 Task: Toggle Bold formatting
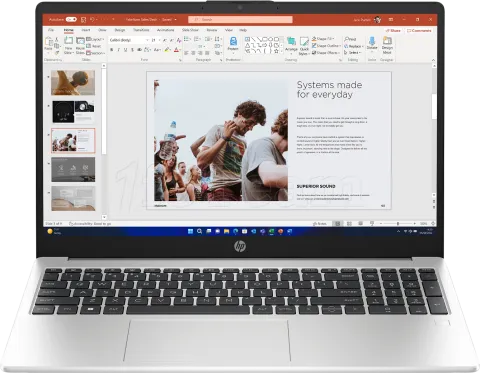pos(111,50)
